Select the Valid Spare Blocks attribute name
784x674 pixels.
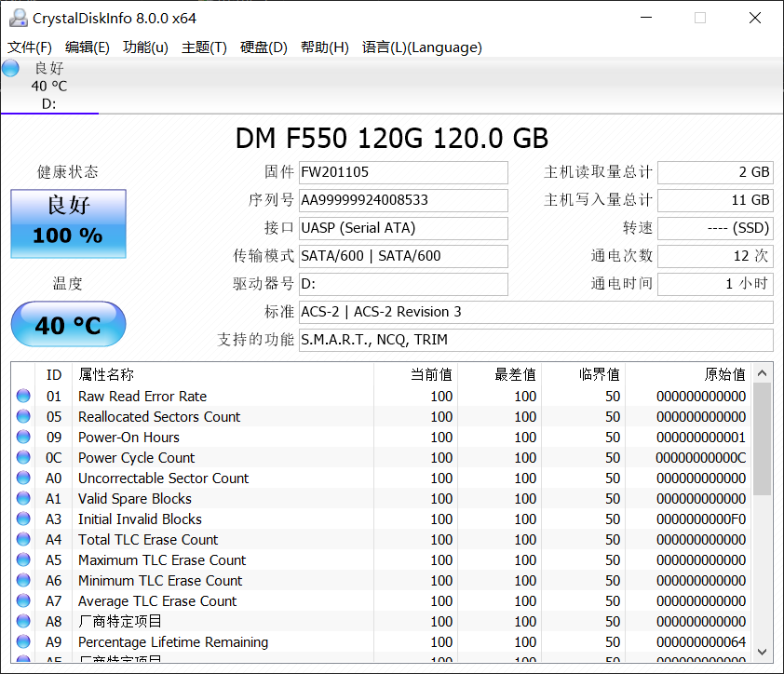(x=134, y=499)
